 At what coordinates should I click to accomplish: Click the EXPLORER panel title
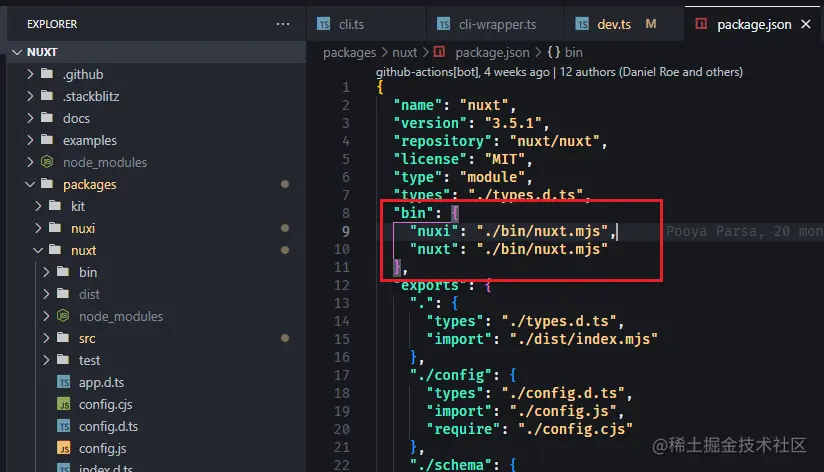(x=52, y=24)
